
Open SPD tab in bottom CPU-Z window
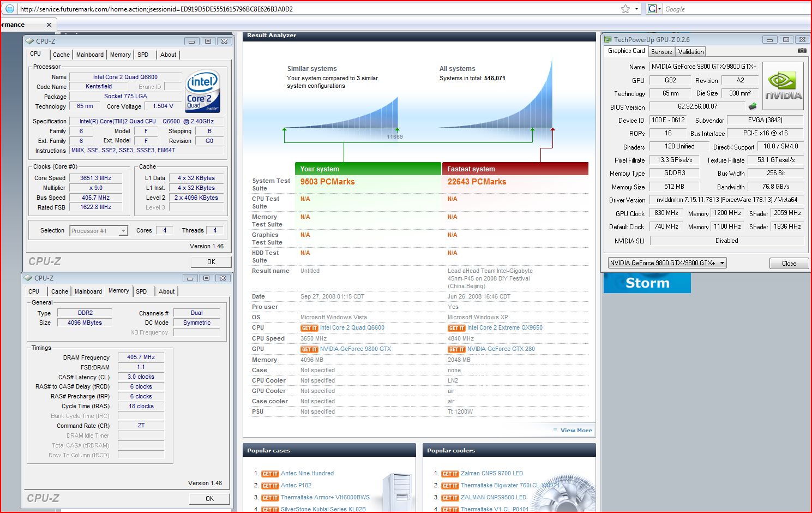pyautogui.click(x=141, y=291)
